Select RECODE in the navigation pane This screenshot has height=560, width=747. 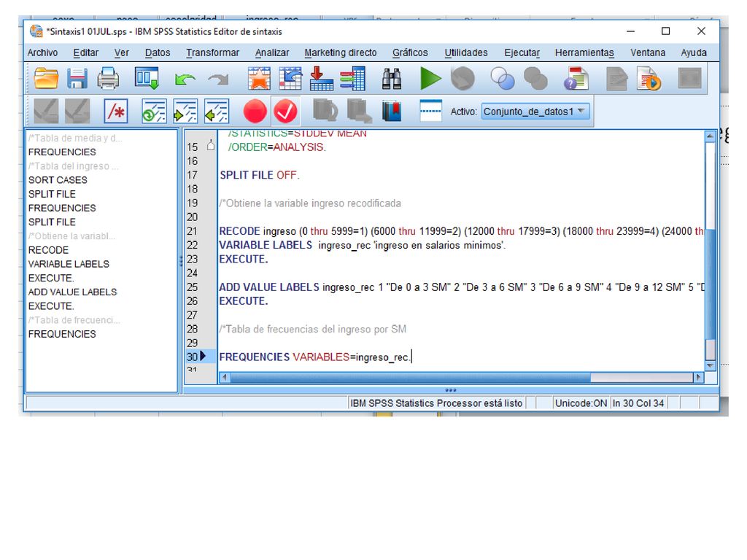pyautogui.click(x=48, y=250)
